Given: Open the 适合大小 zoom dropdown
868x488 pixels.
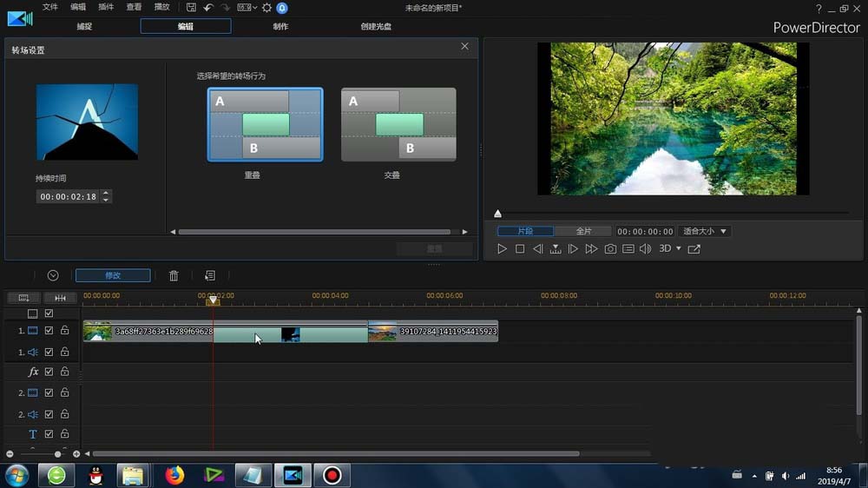Looking at the screenshot, I should tap(704, 231).
